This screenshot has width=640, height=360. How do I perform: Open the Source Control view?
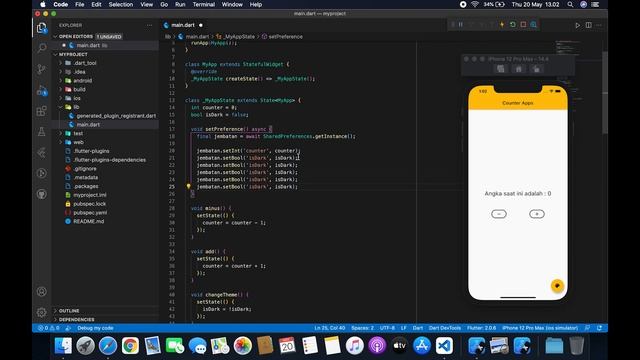coord(42,69)
